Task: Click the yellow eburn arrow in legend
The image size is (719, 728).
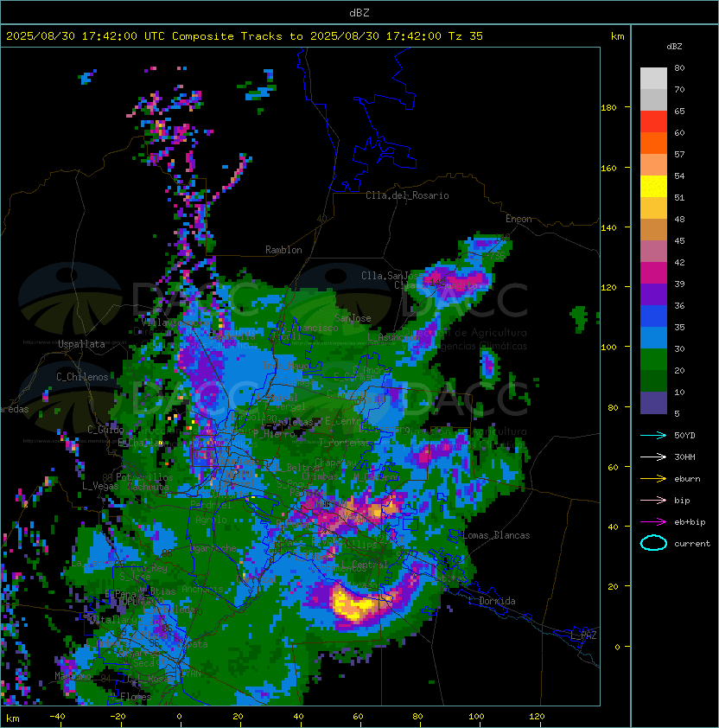Action: pyautogui.click(x=653, y=479)
